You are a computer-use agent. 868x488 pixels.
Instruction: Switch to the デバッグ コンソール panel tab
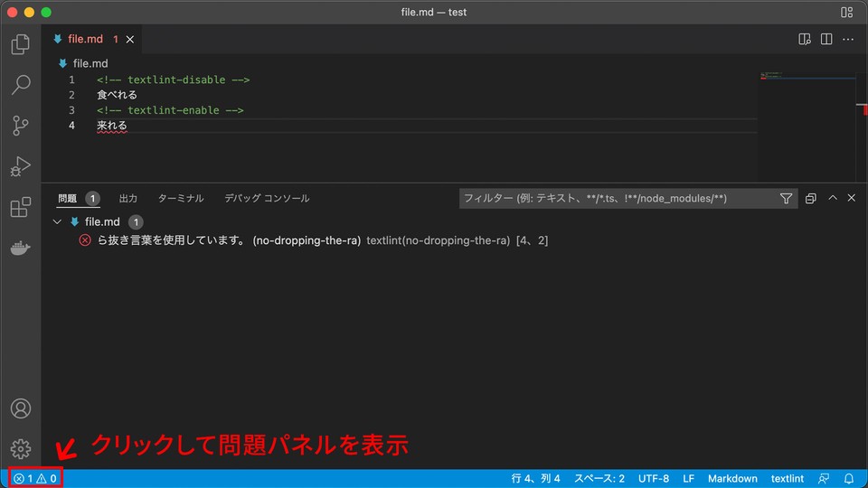(x=267, y=198)
